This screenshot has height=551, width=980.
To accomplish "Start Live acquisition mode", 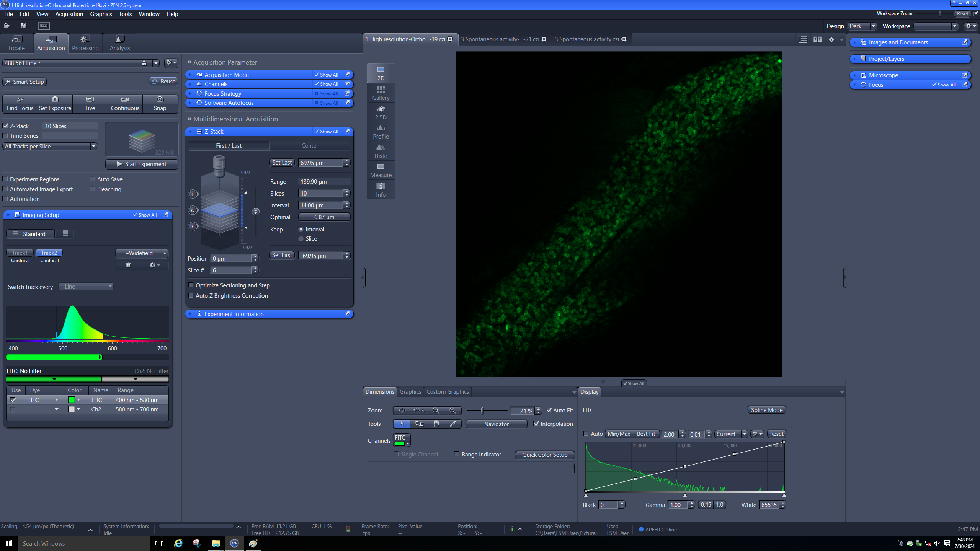I will pyautogui.click(x=90, y=104).
